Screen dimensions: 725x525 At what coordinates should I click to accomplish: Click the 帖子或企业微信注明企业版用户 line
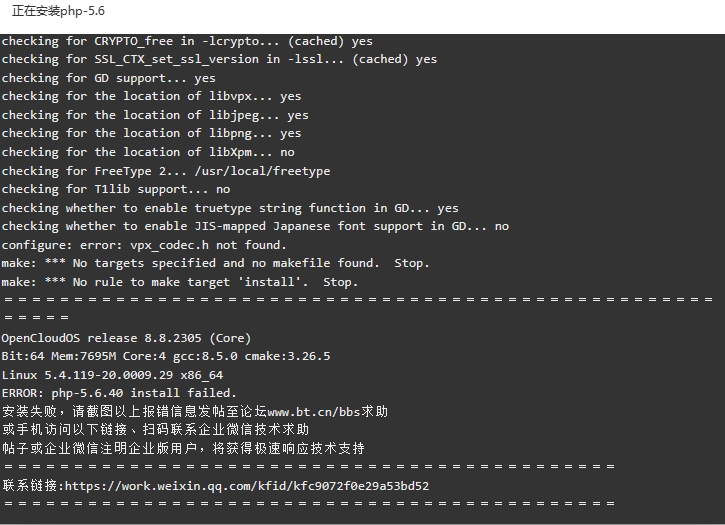pyautogui.click(x=183, y=448)
